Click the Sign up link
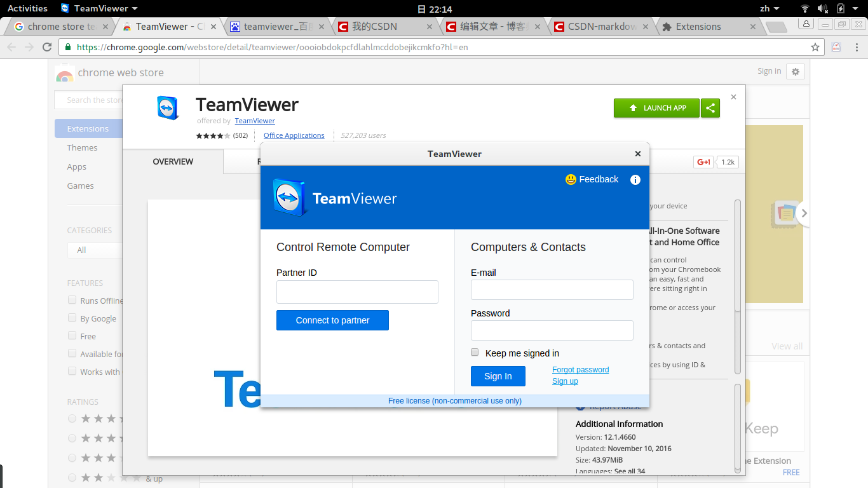 [x=565, y=381]
